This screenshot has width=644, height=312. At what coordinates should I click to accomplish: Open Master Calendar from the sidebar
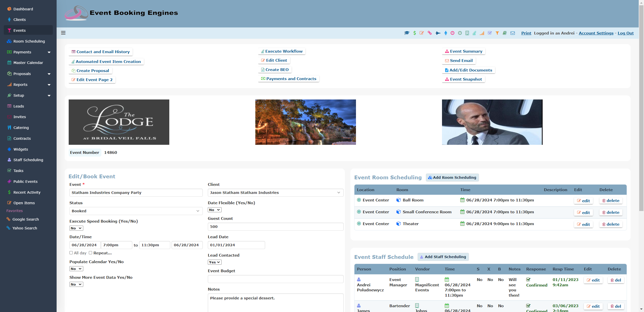click(x=28, y=62)
